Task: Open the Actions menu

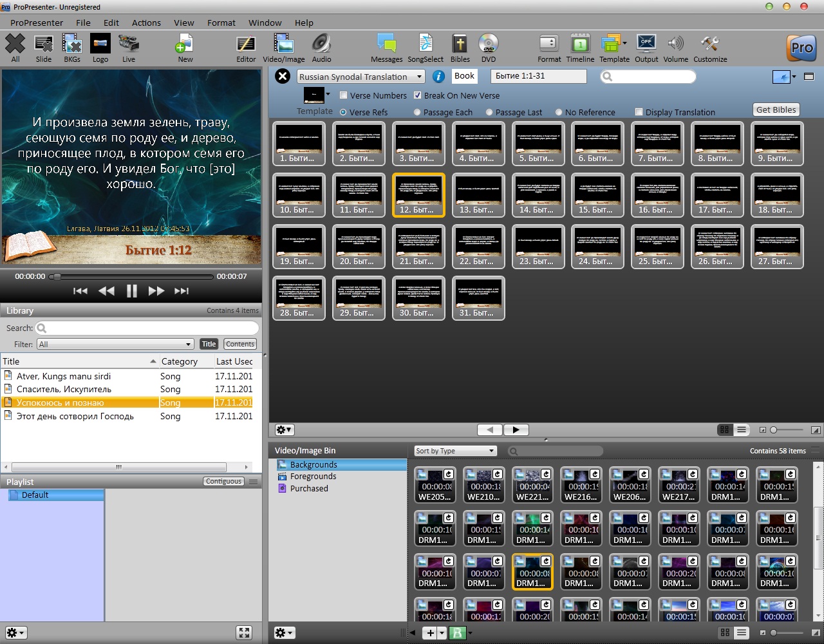Action: click(146, 23)
